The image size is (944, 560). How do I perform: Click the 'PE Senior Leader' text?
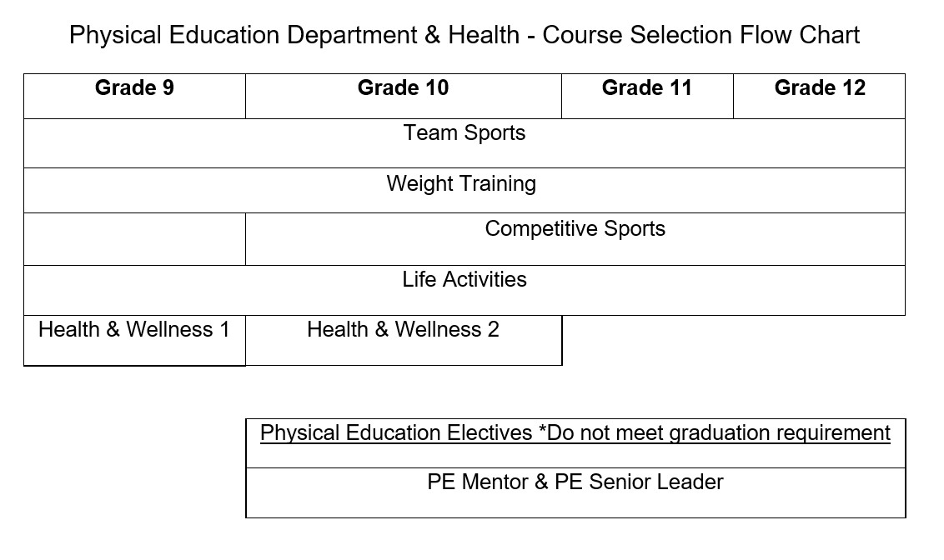click(639, 482)
